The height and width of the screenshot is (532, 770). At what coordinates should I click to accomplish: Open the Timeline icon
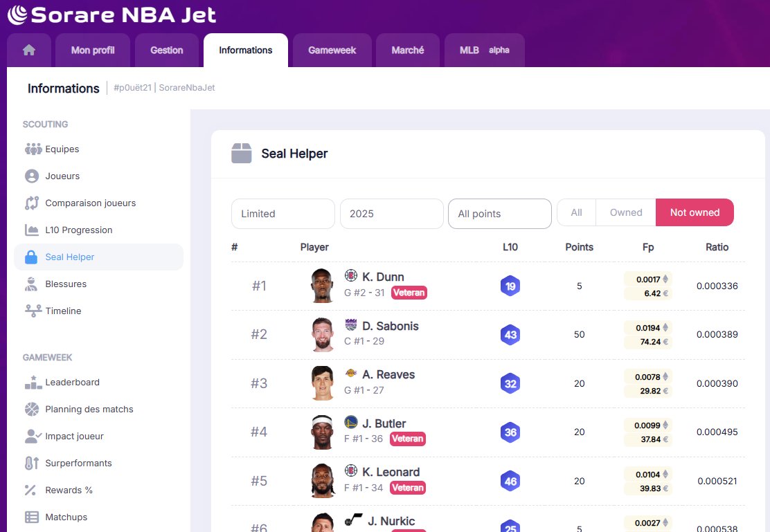(33, 311)
